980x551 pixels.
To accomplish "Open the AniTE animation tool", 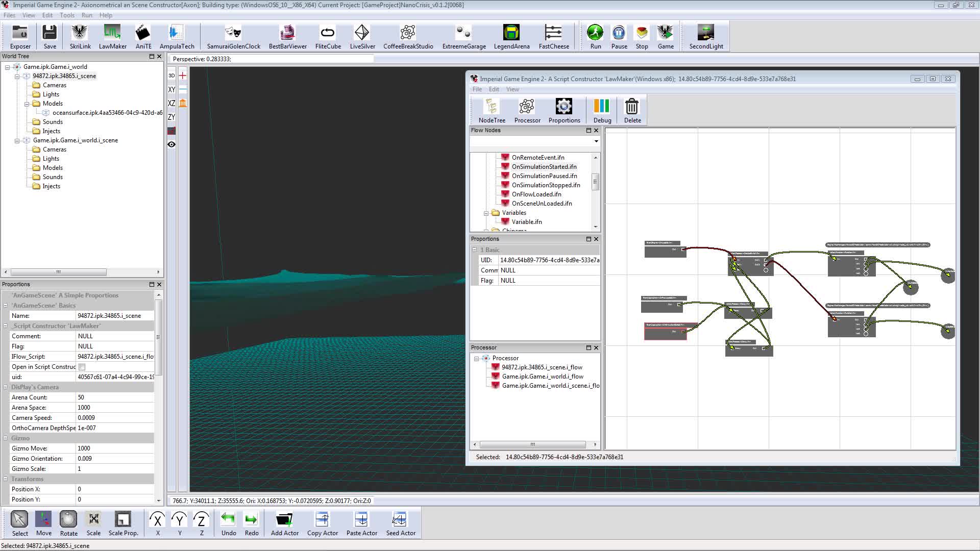I will click(143, 37).
